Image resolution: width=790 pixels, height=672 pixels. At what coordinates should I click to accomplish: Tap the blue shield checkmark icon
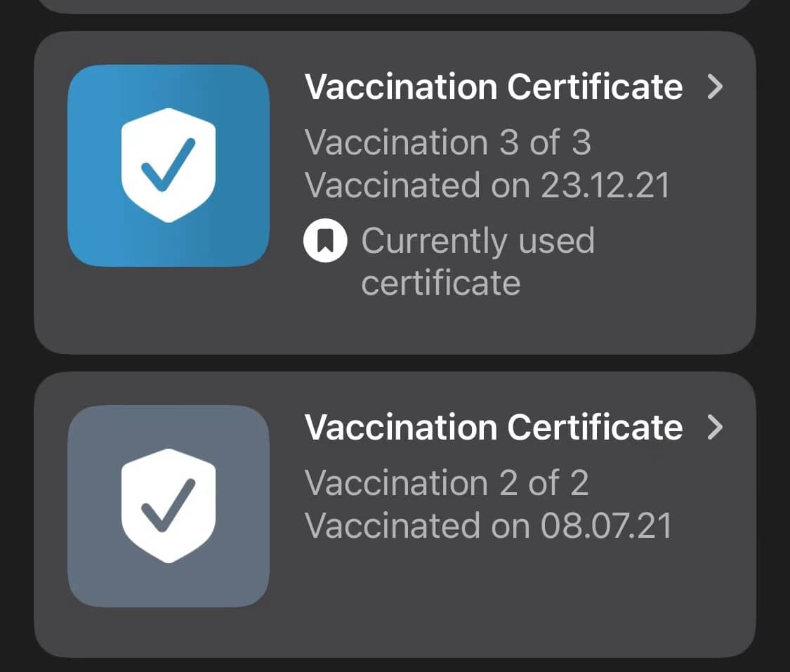coord(169,165)
